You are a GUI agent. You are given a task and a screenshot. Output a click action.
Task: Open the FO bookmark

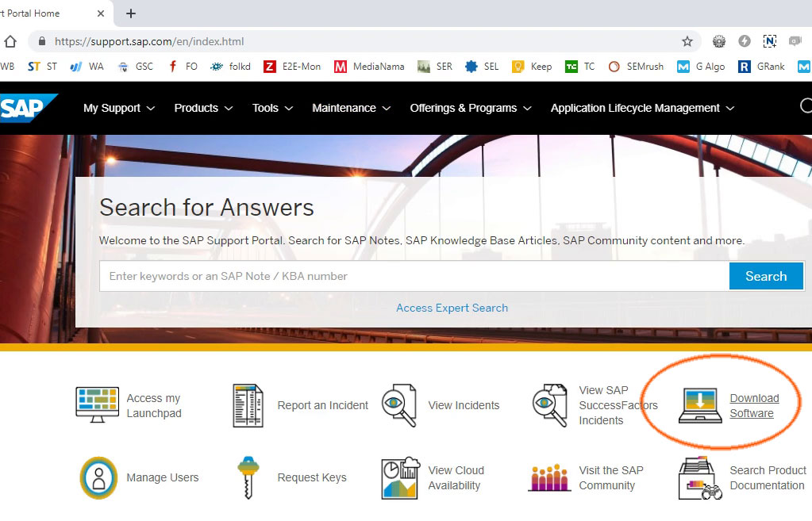click(x=183, y=67)
